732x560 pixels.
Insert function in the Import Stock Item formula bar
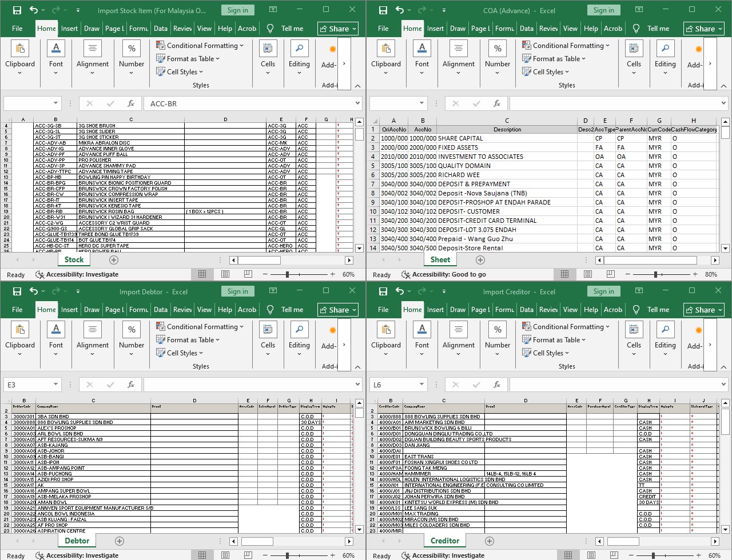(x=131, y=103)
